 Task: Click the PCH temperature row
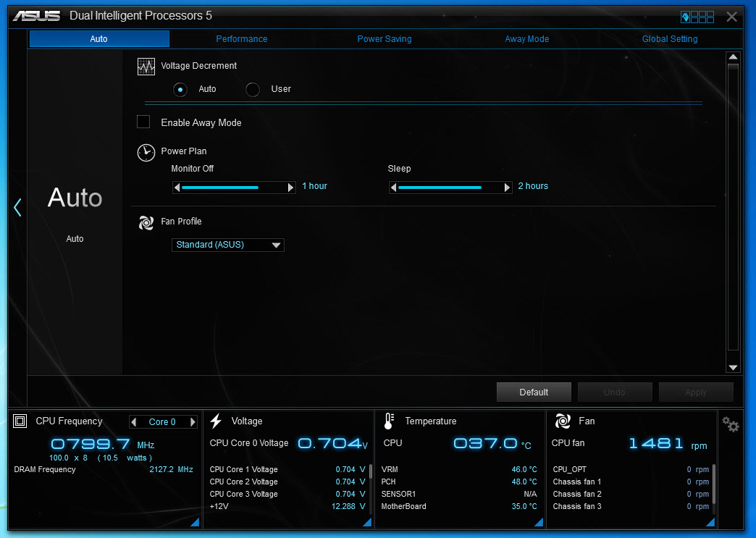point(459,482)
